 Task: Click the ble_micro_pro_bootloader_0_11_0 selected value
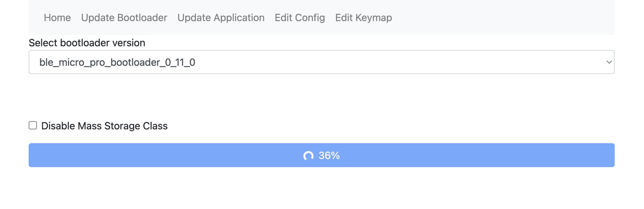(x=117, y=62)
